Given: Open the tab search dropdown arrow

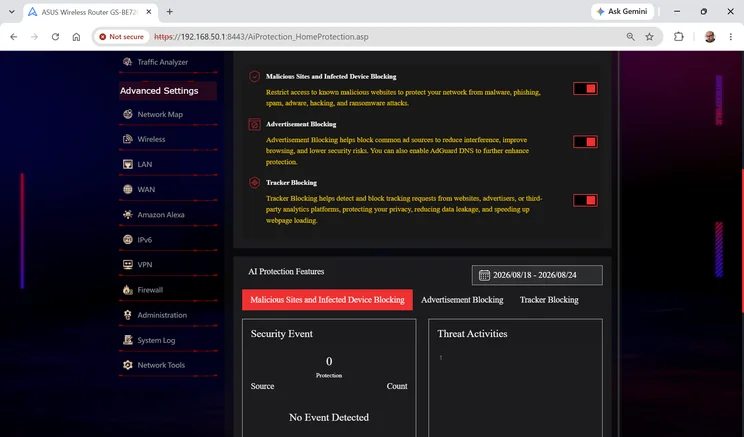Looking at the screenshot, I should (11, 11).
